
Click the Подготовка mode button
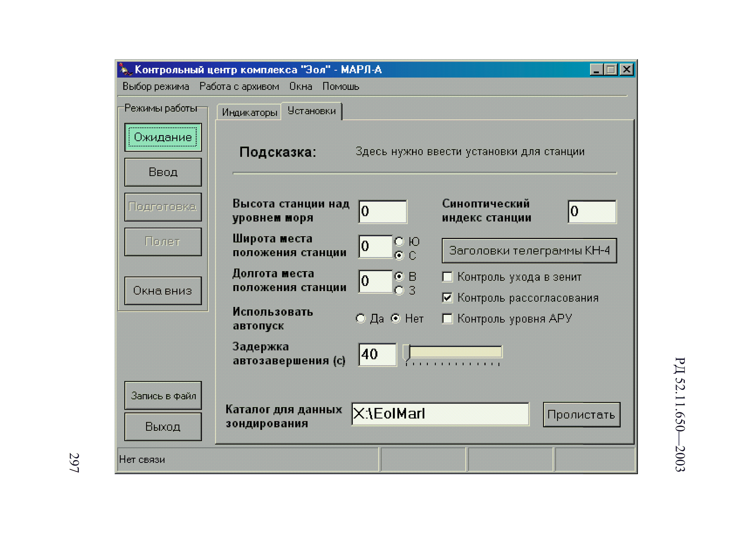tap(163, 207)
